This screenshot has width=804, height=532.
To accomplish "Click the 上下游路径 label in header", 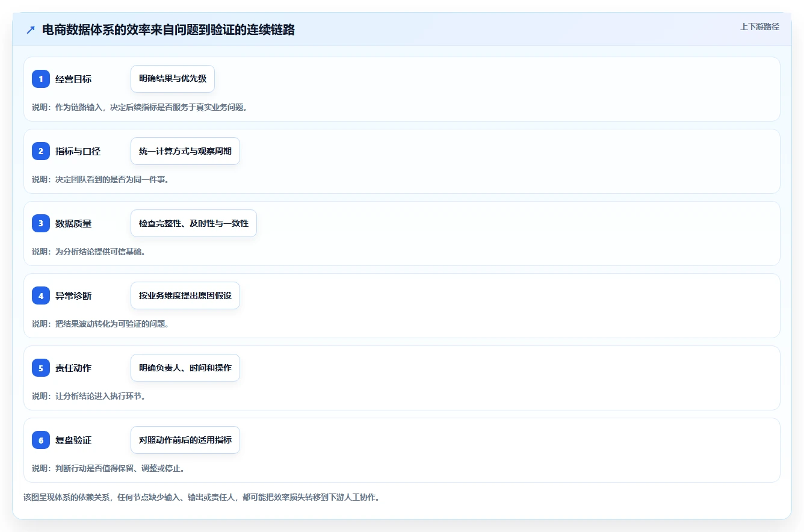I will 759,26.
